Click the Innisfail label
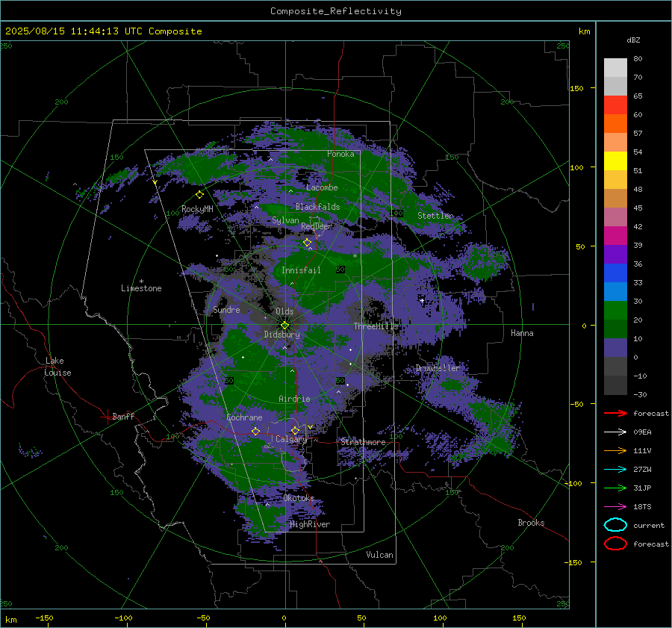Image resolution: width=672 pixels, height=628 pixels. (301, 270)
